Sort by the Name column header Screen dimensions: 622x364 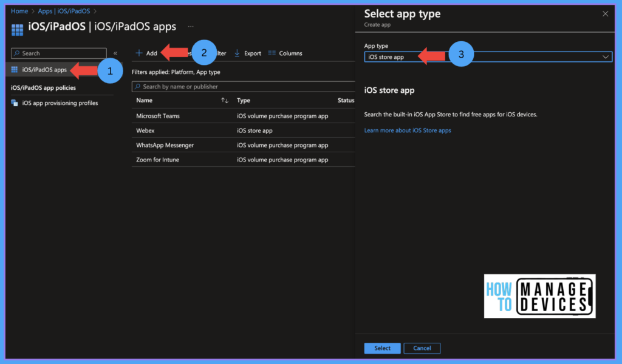tap(145, 101)
